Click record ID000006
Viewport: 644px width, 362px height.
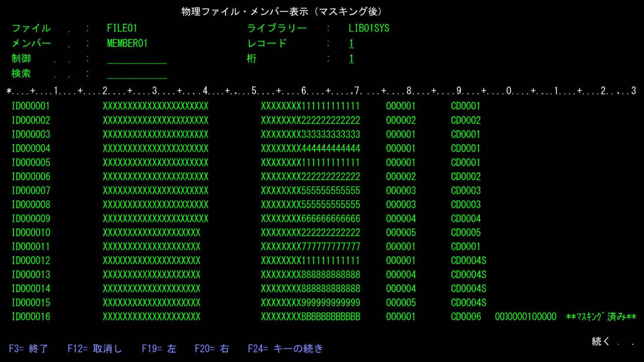[31, 177]
